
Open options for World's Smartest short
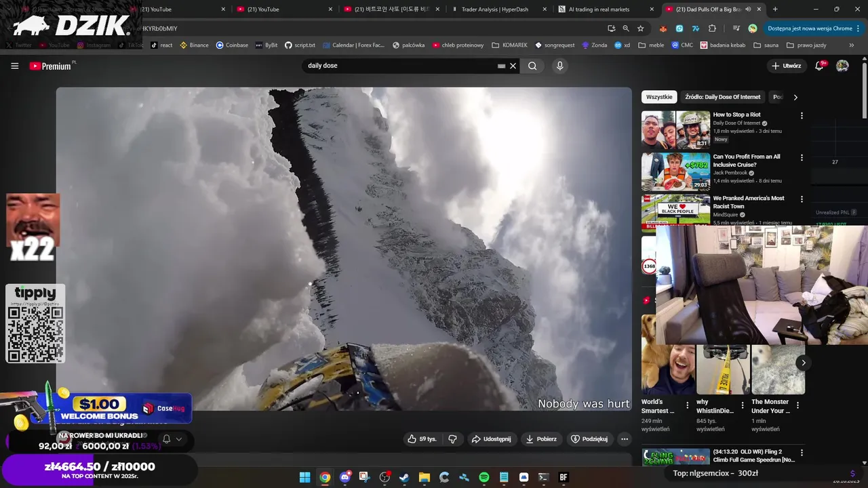687,405
